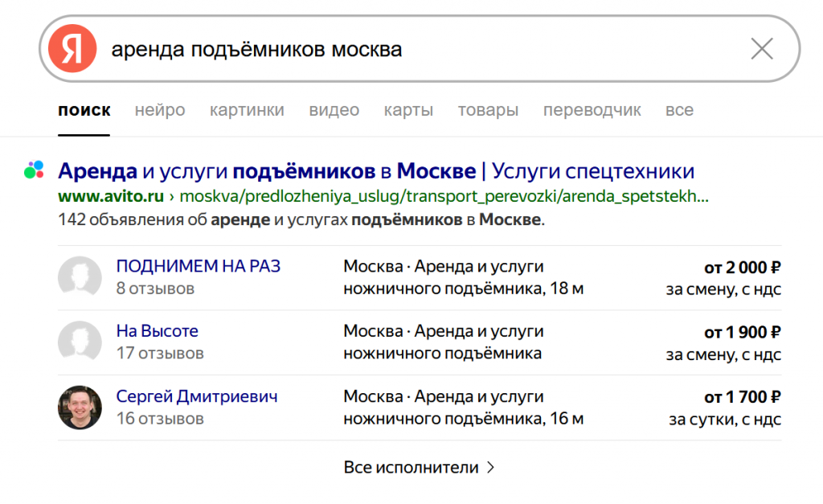Open the 'Все исполнители' link
The width and height of the screenshot is (823, 504).
click(411, 467)
